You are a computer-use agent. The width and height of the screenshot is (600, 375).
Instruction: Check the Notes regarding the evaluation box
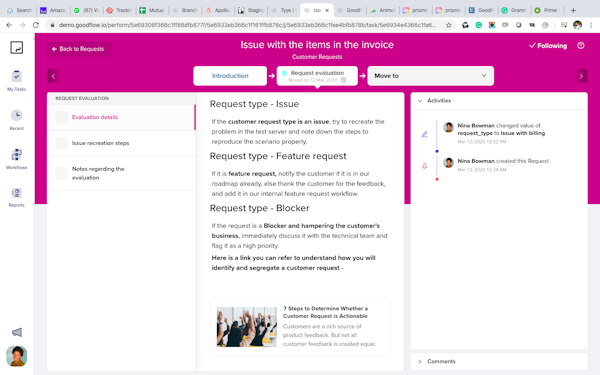(62, 173)
